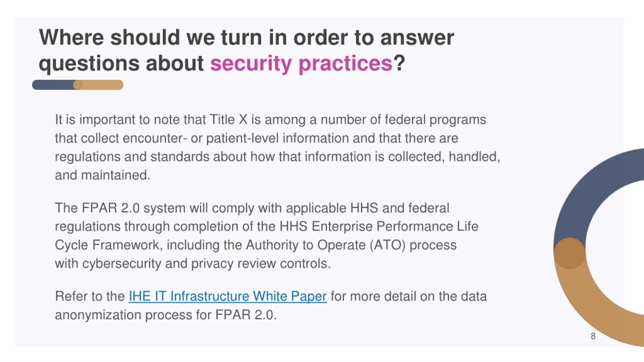Click the question mark ending the title

pos(399,63)
